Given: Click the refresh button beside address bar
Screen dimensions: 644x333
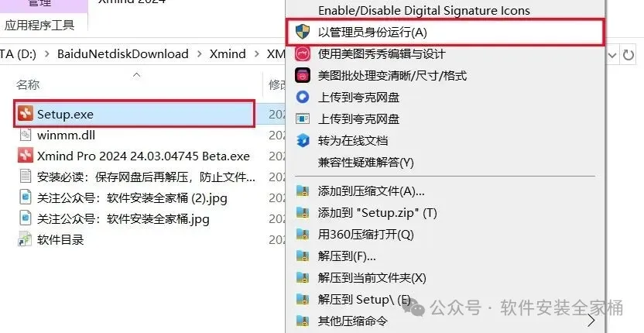Looking at the screenshot, I should (x=629, y=55).
